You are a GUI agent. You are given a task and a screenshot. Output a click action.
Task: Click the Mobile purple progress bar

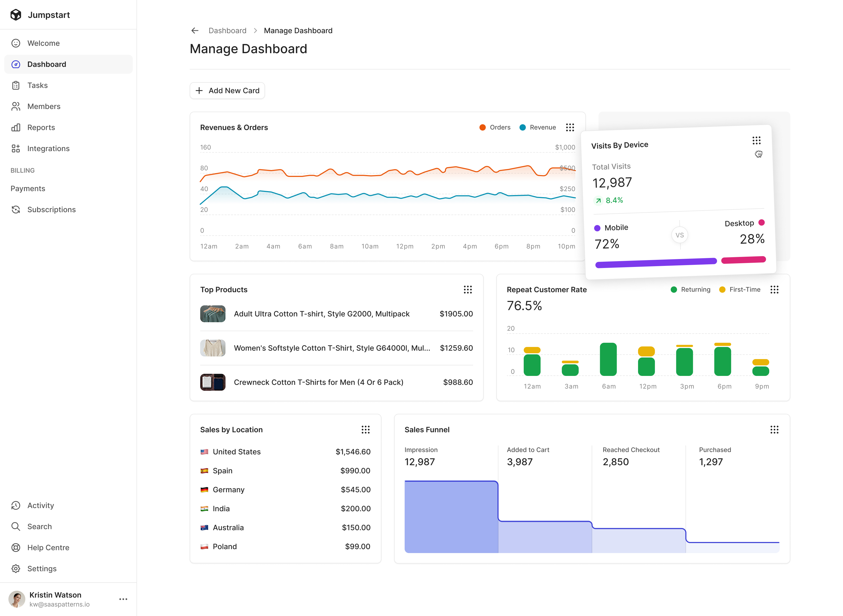click(x=656, y=263)
